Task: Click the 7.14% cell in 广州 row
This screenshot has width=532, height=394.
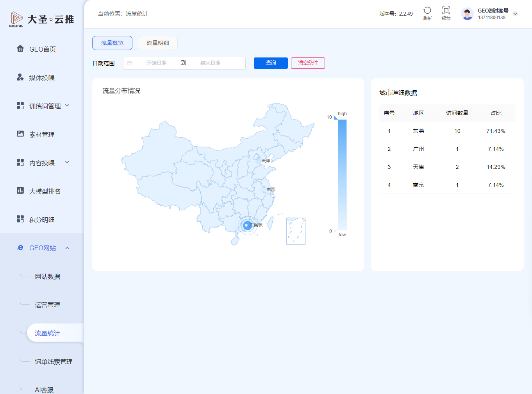Action: click(496, 149)
